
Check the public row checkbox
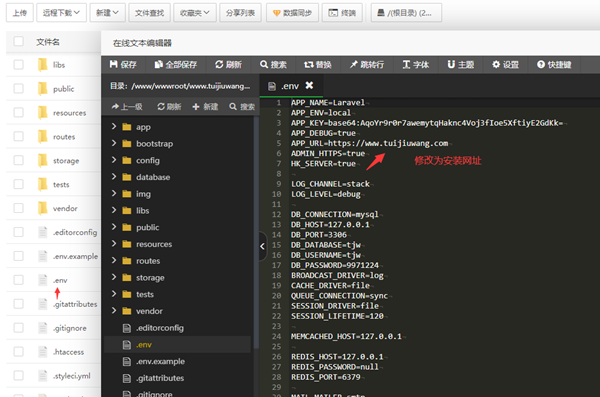[18, 88]
